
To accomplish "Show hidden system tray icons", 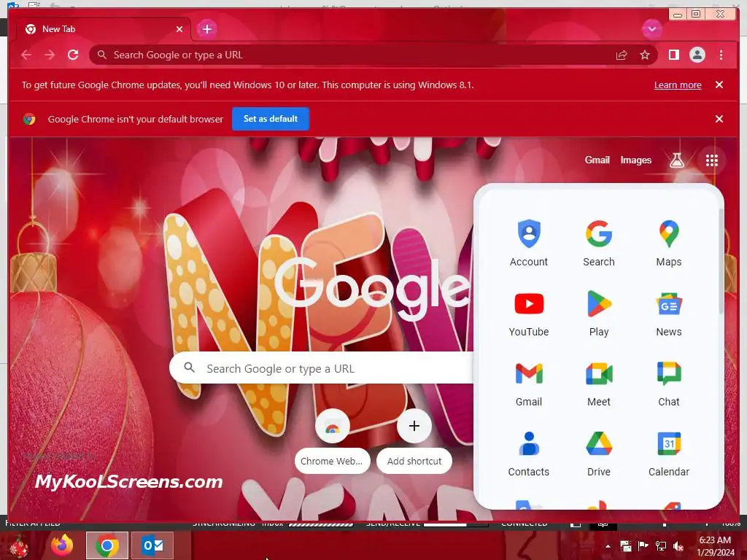I will 608,546.
